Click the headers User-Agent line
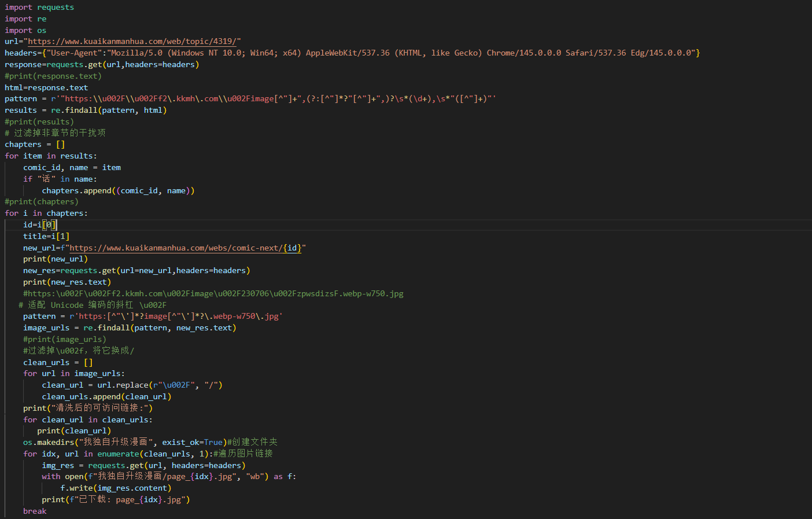 (x=352, y=53)
